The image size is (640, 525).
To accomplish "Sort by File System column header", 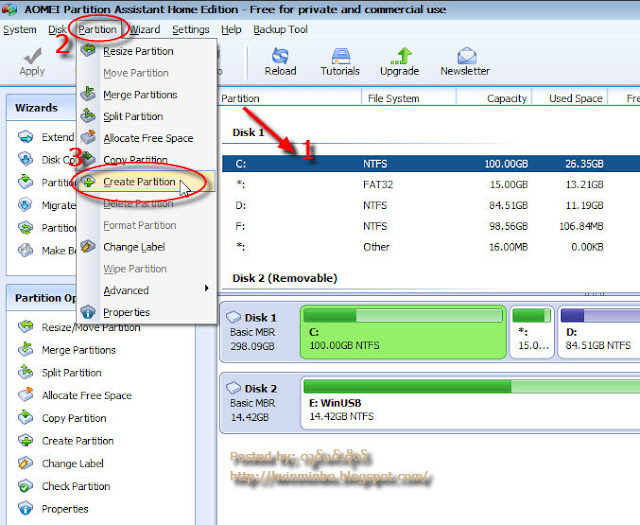I will [x=409, y=98].
